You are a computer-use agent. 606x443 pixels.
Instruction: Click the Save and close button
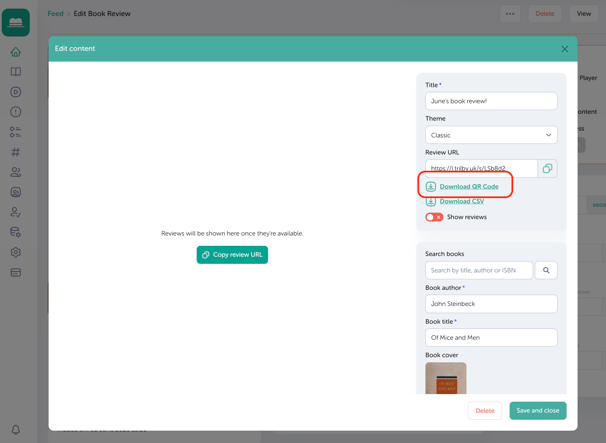pos(538,411)
